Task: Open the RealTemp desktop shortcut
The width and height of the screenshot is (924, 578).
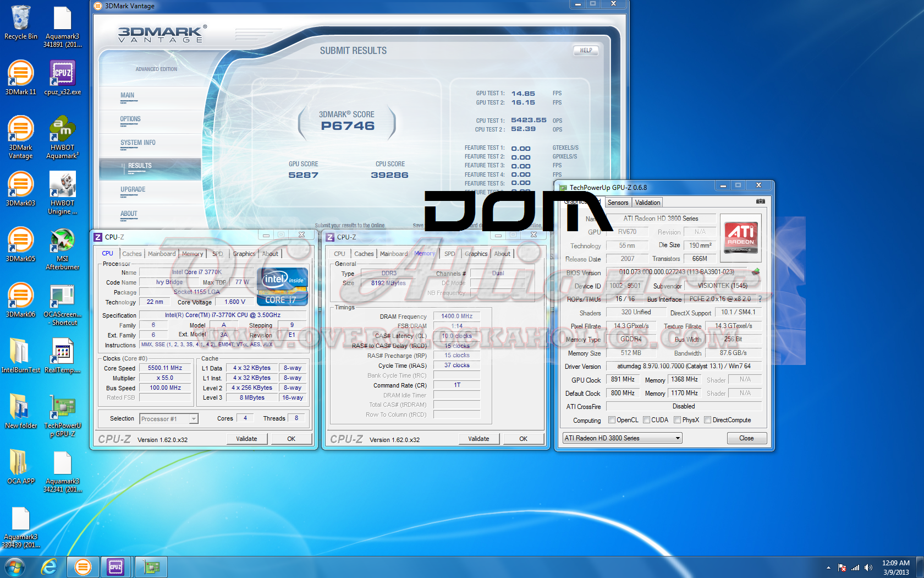Action: point(62,356)
